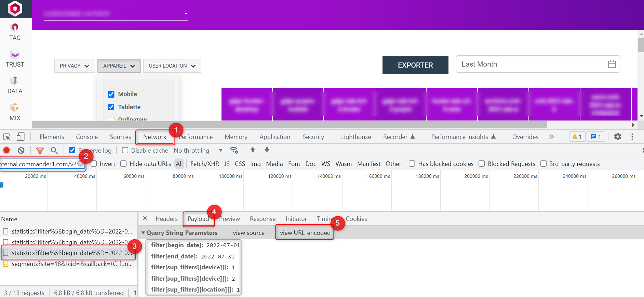
Task: Open the Sources tab
Action: point(120,137)
